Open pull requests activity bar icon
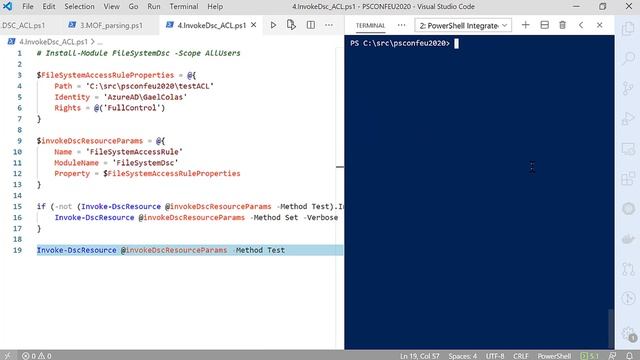This screenshot has width=640, height=360. coord(628,269)
